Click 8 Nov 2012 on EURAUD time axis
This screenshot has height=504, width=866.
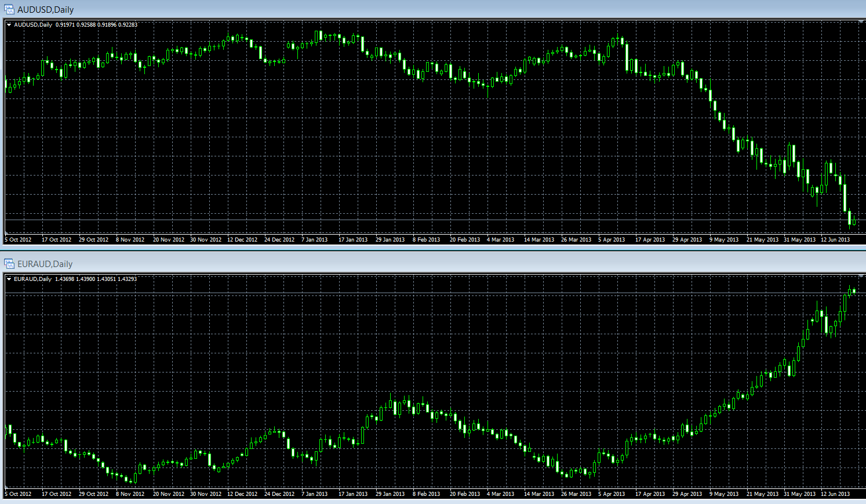coord(130,494)
